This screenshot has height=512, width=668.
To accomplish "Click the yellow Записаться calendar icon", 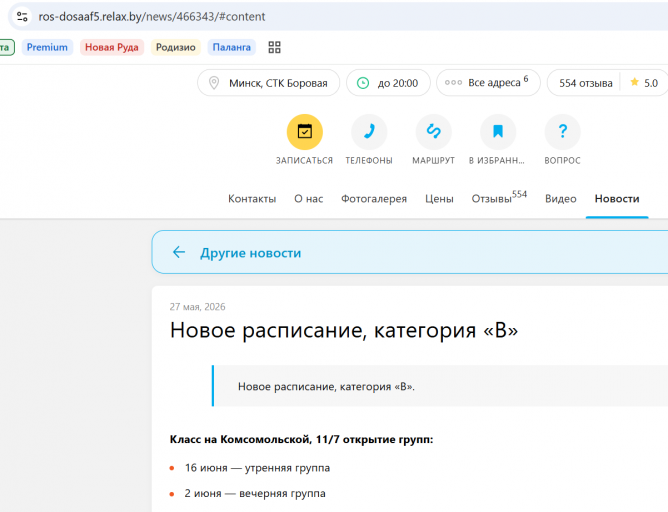I will 305,132.
